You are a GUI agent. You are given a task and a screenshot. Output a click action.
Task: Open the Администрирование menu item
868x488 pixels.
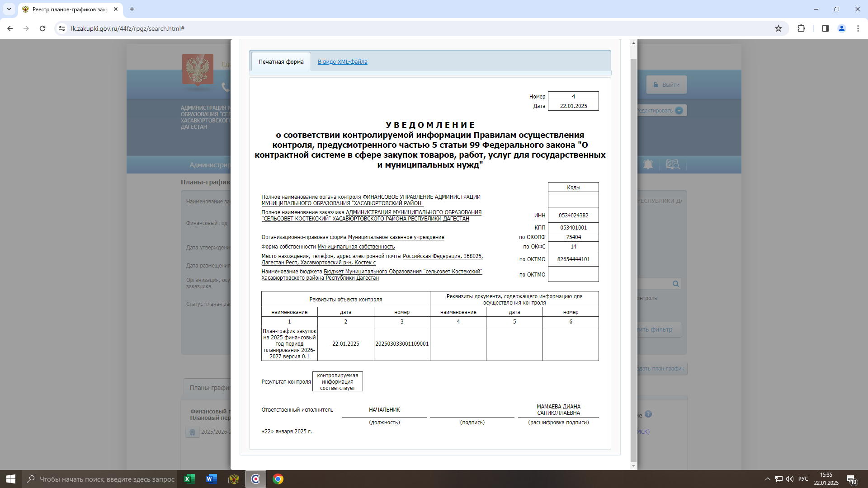[x=210, y=165]
